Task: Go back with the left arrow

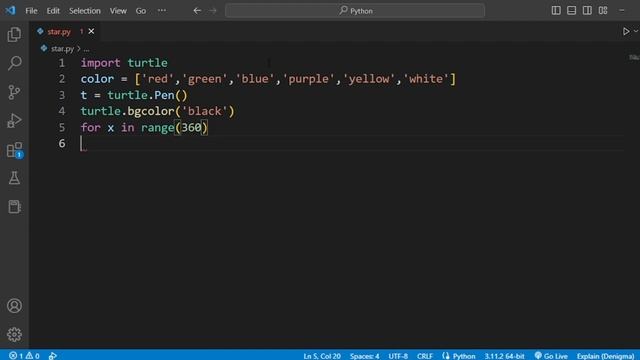Action: (x=197, y=11)
